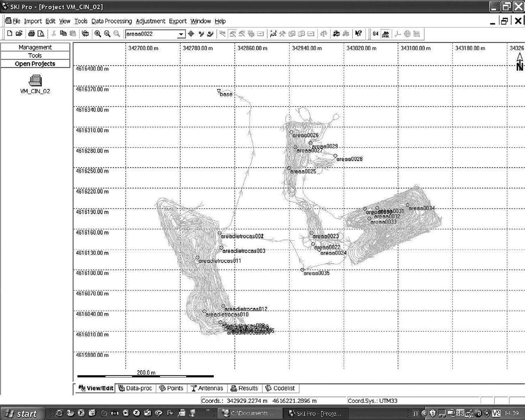Viewport: 525px width, 420px height.
Task: Open the Adjustment menu
Action: coord(150,21)
